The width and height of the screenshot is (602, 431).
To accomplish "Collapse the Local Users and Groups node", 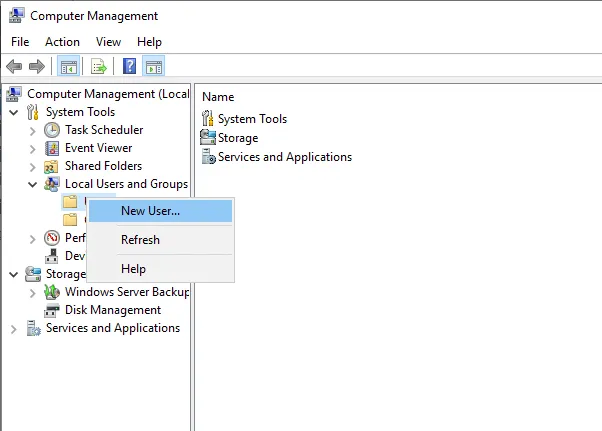I will (x=32, y=184).
